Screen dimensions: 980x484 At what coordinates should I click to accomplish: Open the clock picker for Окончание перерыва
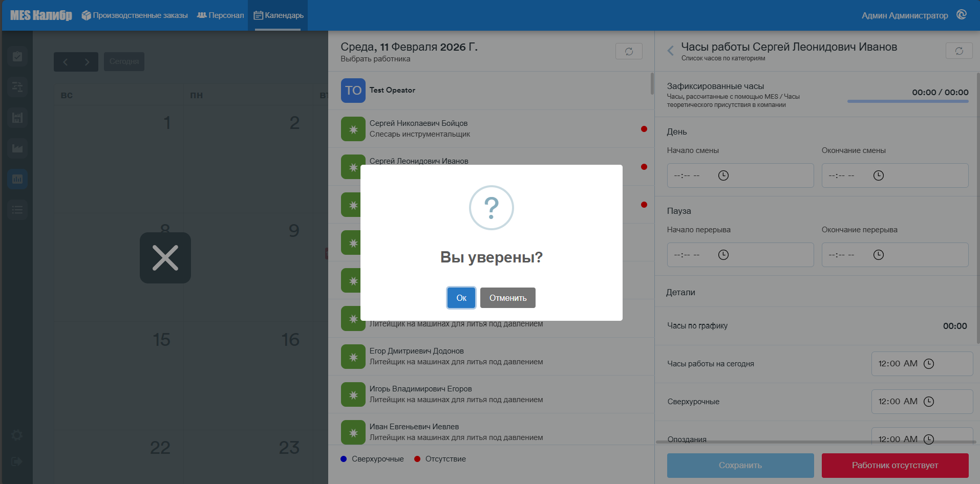coord(879,255)
